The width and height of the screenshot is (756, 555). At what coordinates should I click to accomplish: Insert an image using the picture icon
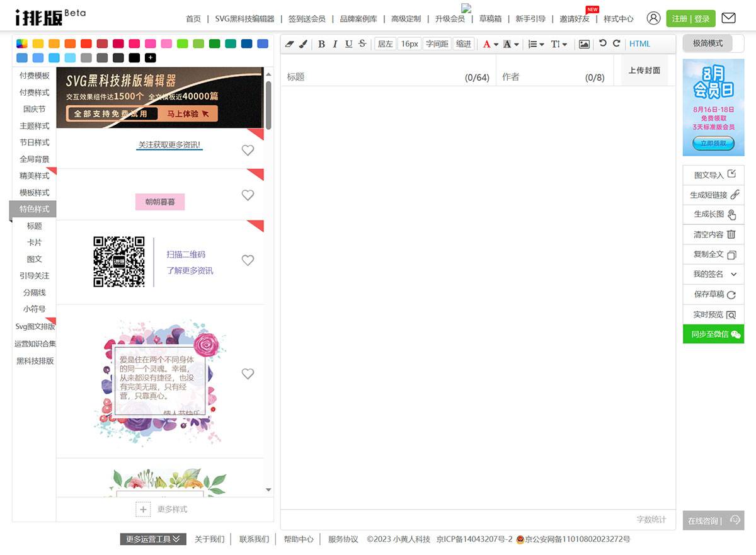(584, 44)
